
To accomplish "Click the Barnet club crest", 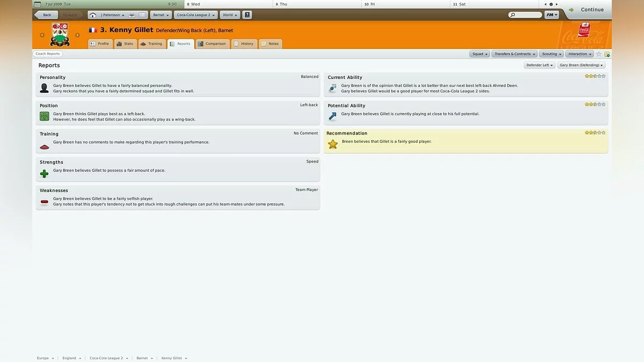I will (x=60, y=35).
